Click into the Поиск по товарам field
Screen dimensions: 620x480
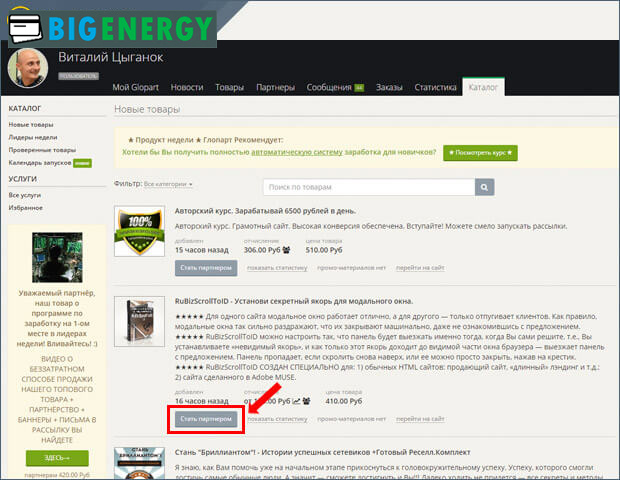click(367, 186)
